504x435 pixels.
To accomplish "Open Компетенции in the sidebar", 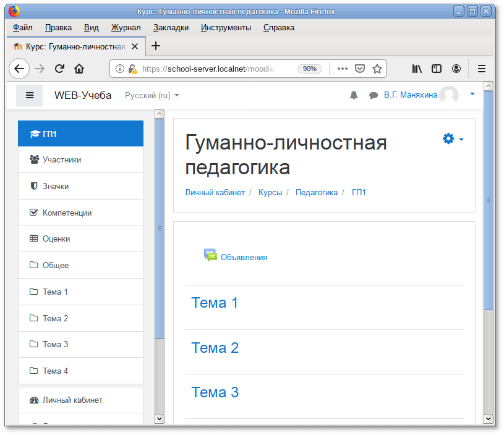I will click(x=80, y=213).
